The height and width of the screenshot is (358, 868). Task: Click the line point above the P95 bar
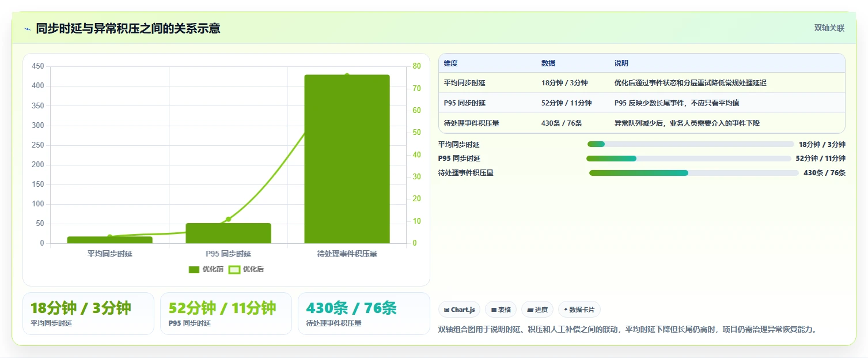point(228,219)
